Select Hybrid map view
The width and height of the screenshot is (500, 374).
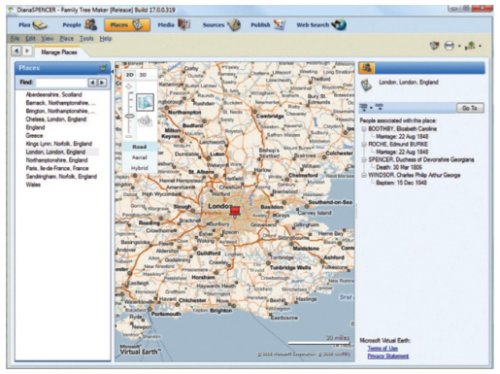click(x=139, y=168)
